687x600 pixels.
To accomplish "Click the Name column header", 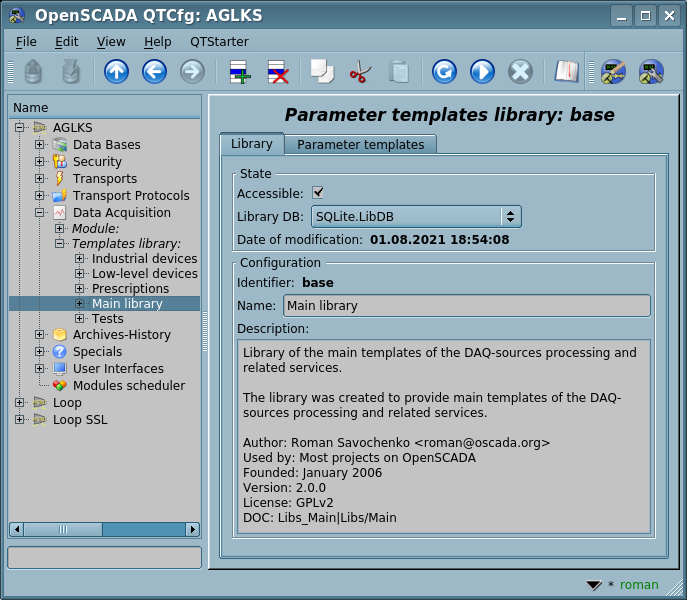I will (105, 107).
